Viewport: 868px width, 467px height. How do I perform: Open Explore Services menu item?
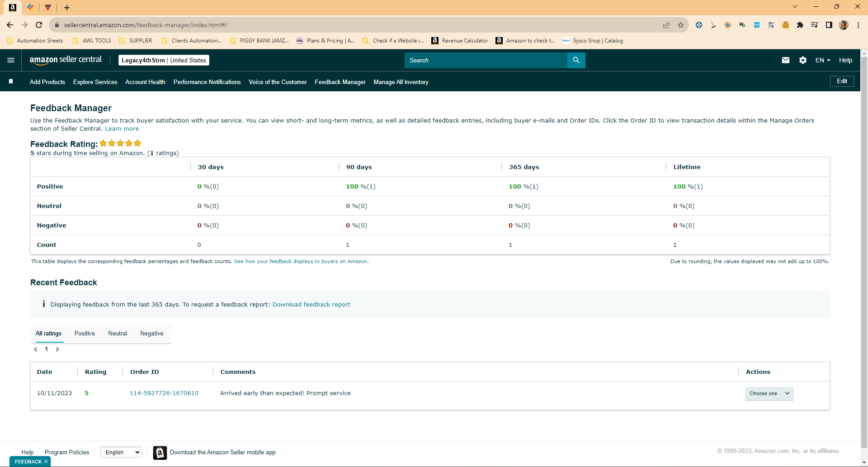(x=95, y=82)
